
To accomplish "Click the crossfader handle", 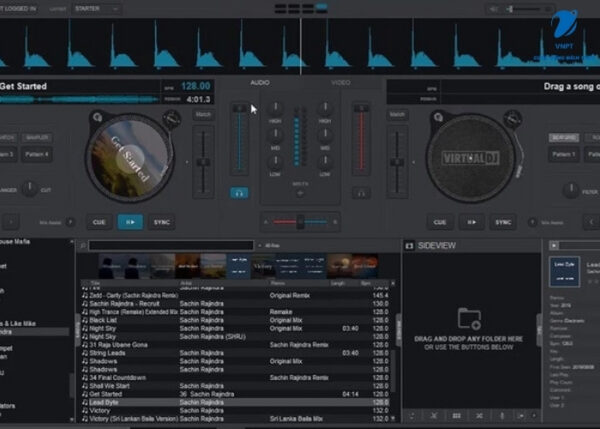I will [300, 222].
